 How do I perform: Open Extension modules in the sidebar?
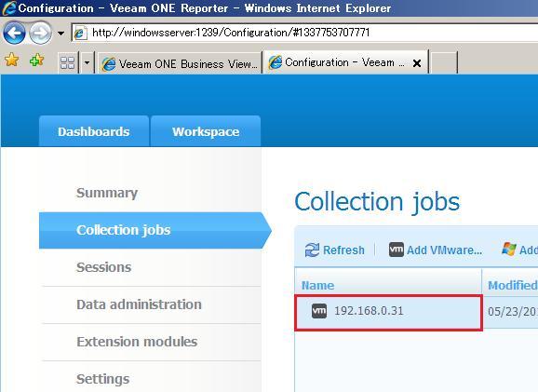tap(137, 342)
